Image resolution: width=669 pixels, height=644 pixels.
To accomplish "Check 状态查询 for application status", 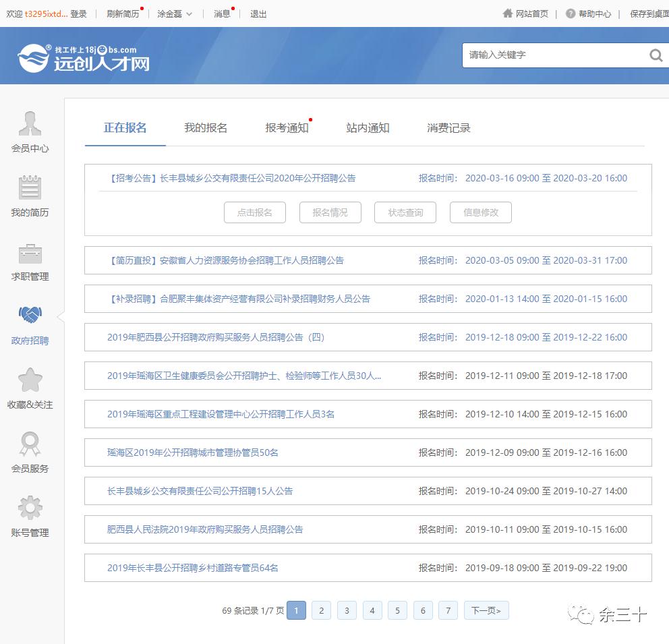I will click(405, 212).
